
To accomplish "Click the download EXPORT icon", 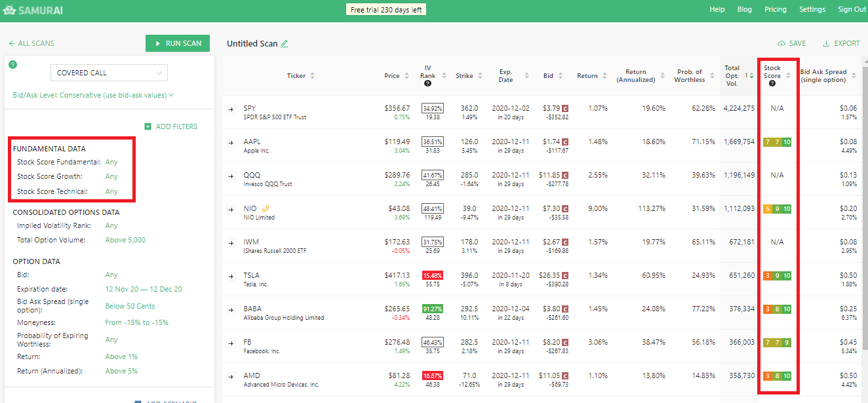I will coord(825,43).
